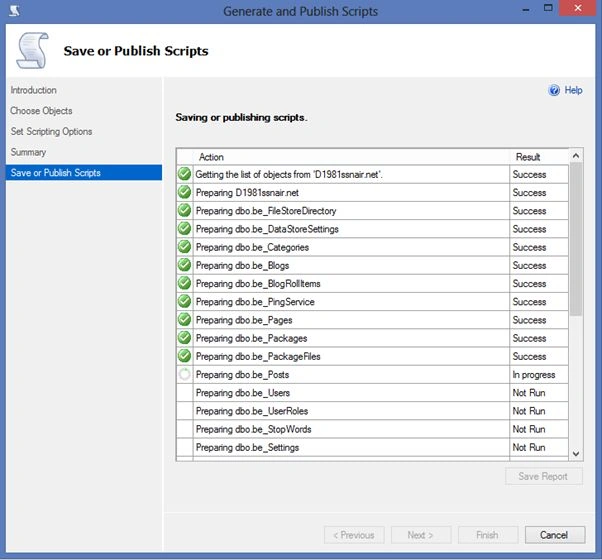Image resolution: width=602 pixels, height=560 pixels.
Task: Select the Preparing dbo.be_Users row
Action: coord(372,393)
